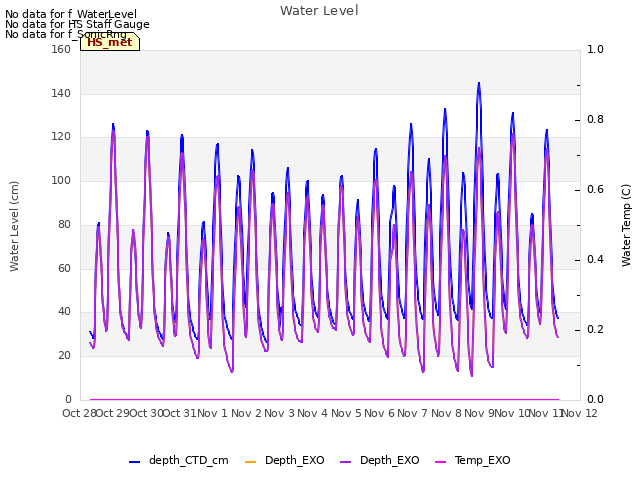Screen dimensions: 640x480
Task: Click the Nov 3 x-axis tick label
Action: tap(279, 413)
